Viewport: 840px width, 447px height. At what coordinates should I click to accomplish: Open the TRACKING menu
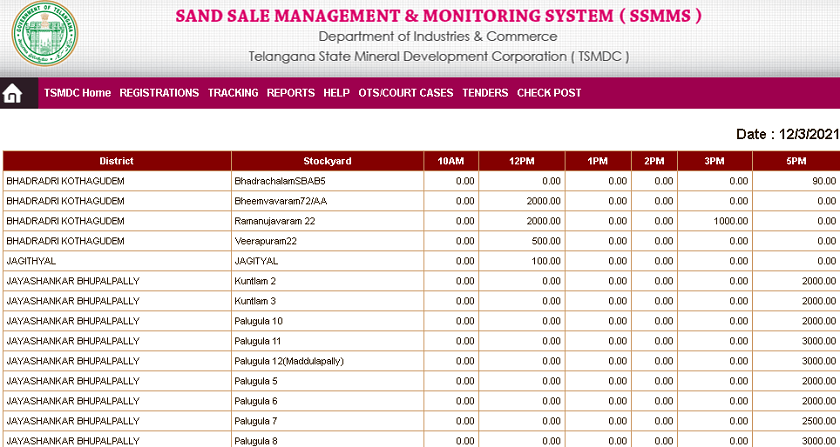click(233, 93)
